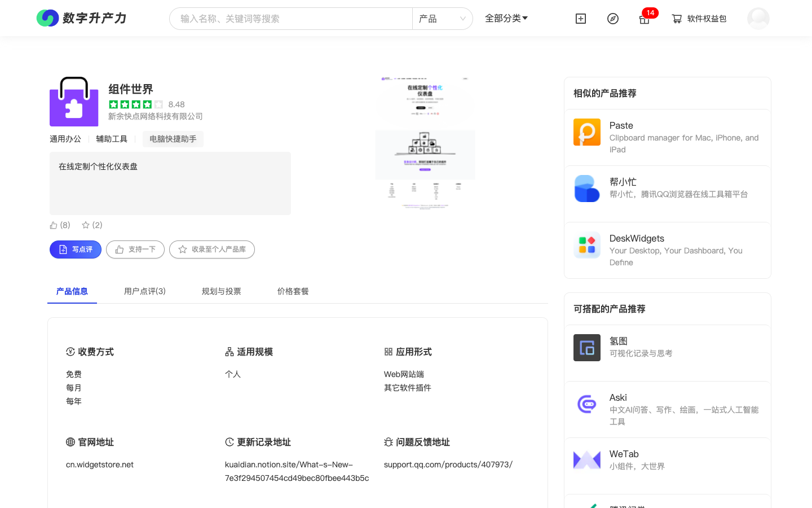Image resolution: width=812 pixels, height=508 pixels.
Task: Open the kuaidian.notion.site changelog link
Action: [x=297, y=471]
